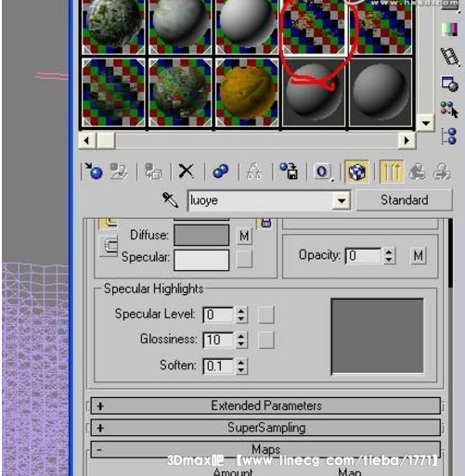Click Put Material to Scene icon
The width and height of the screenshot is (465, 476).
point(119,172)
